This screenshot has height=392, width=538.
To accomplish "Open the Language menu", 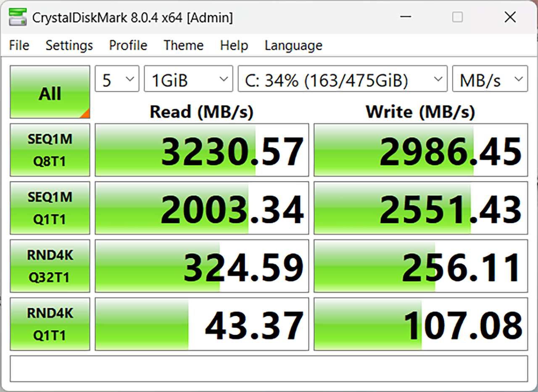I will 293,45.
